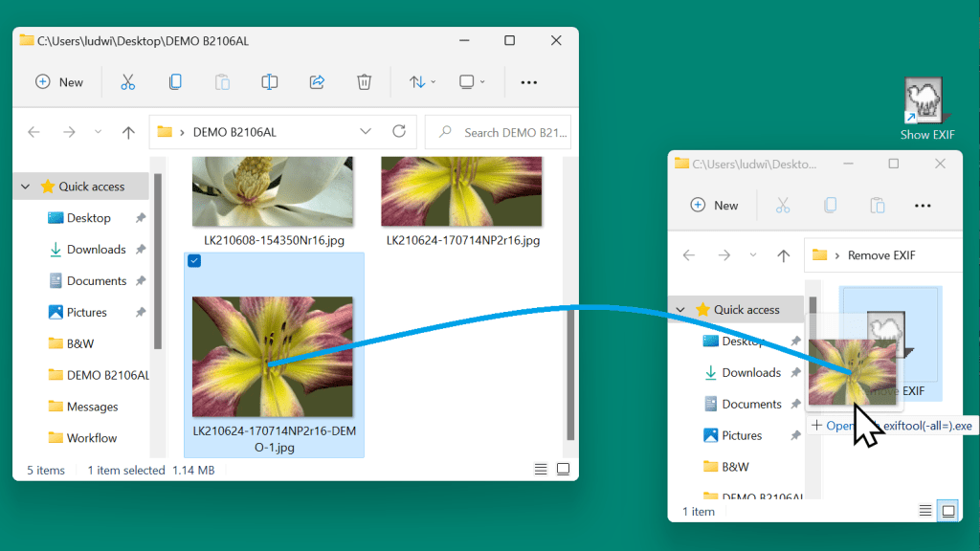Click the Delete trash can icon

[364, 82]
